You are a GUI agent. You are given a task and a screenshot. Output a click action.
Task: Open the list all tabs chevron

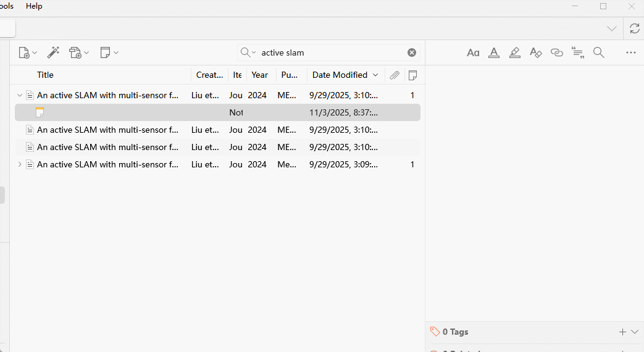pyautogui.click(x=612, y=28)
